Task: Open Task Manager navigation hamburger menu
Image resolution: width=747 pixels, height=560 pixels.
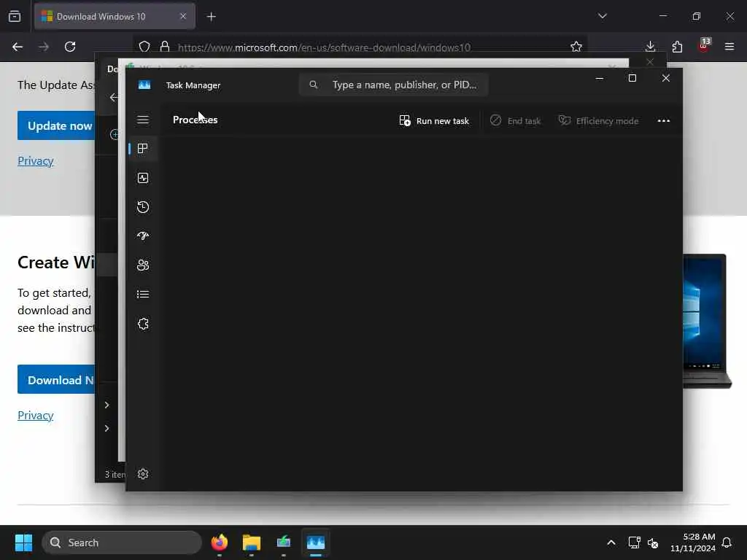Action: click(x=143, y=120)
